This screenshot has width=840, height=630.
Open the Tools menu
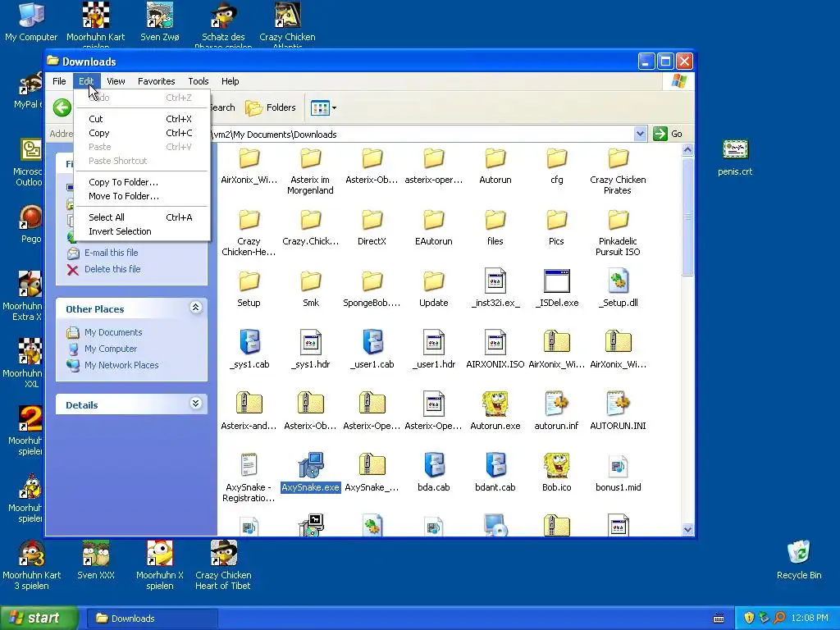pyautogui.click(x=199, y=81)
